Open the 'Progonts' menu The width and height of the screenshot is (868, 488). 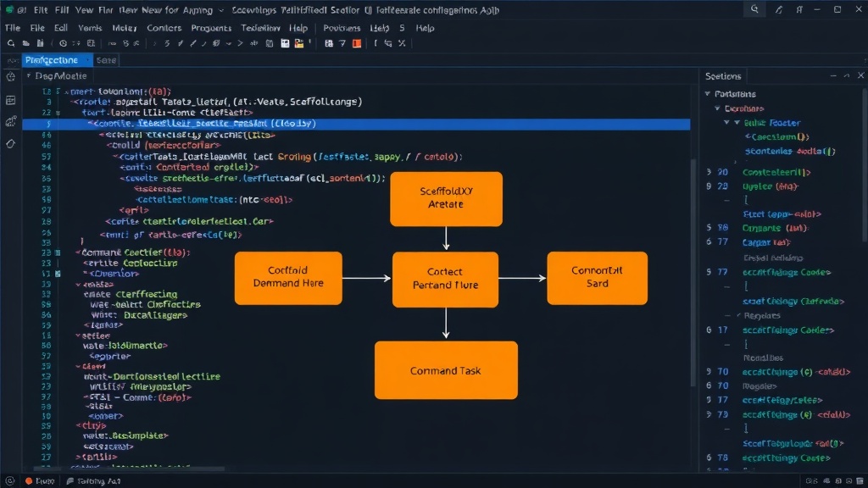(x=211, y=28)
